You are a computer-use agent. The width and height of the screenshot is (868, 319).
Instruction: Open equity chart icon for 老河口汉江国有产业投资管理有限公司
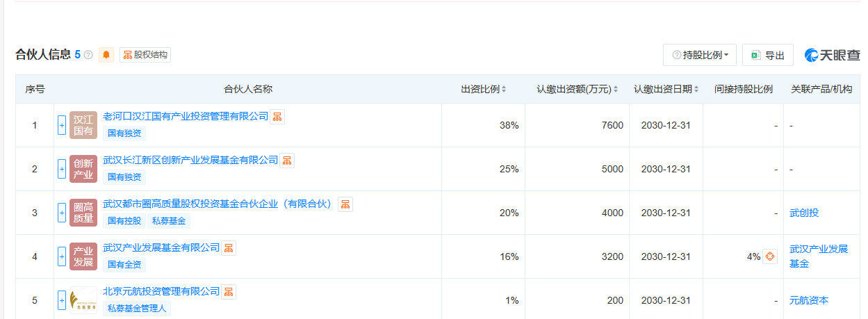pyautogui.click(x=277, y=117)
